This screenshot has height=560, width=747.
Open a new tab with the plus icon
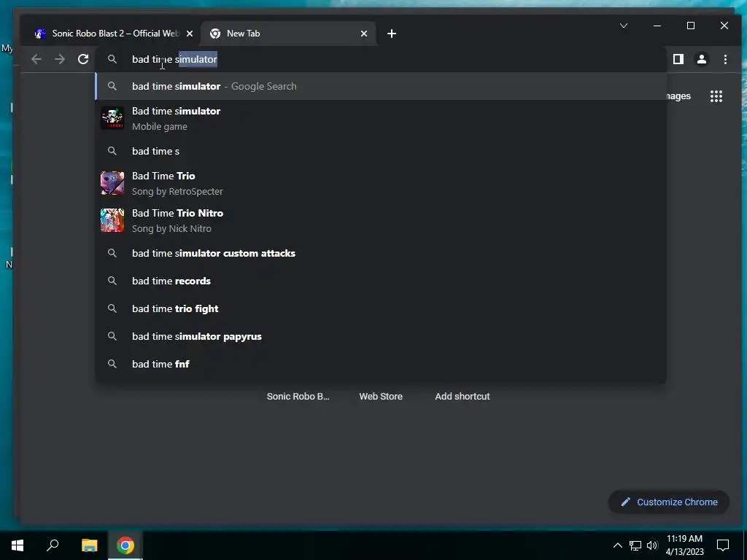pyautogui.click(x=392, y=34)
